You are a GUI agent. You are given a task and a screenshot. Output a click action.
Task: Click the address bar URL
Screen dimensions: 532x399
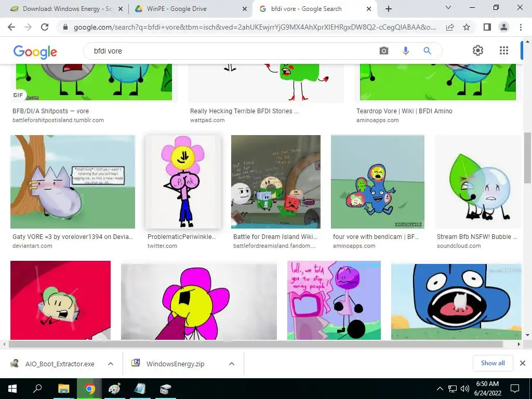click(x=255, y=27)
